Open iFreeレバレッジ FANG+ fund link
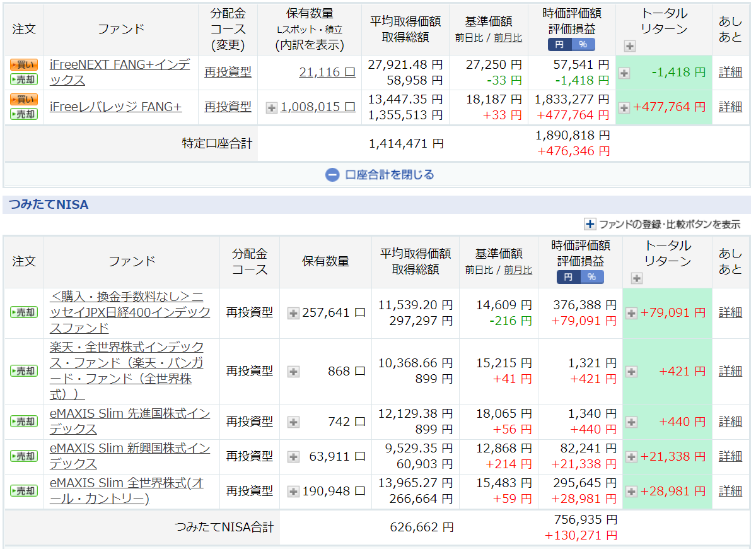The width and height of the screenshot is (756, 549). (116, 107)
